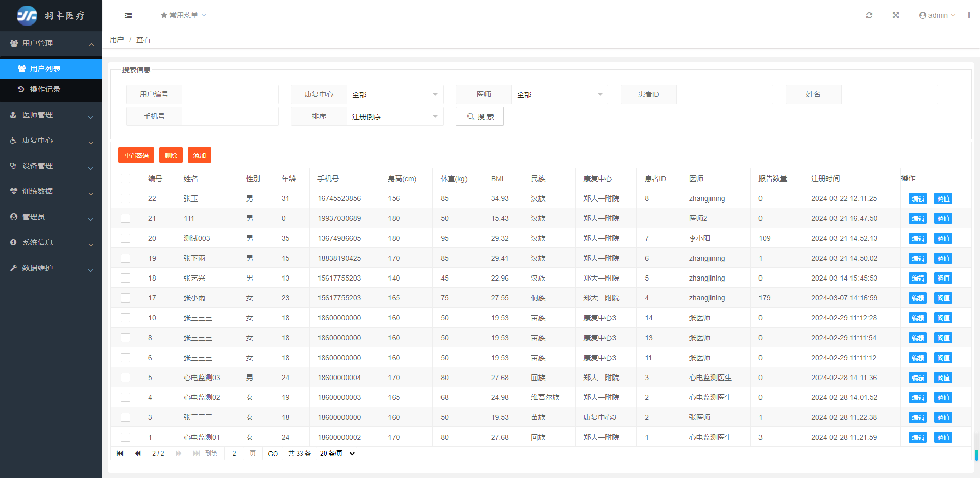980x478 pixels.
Task: Click the sidebar collapse menu icon
Action: pos(128,16)
